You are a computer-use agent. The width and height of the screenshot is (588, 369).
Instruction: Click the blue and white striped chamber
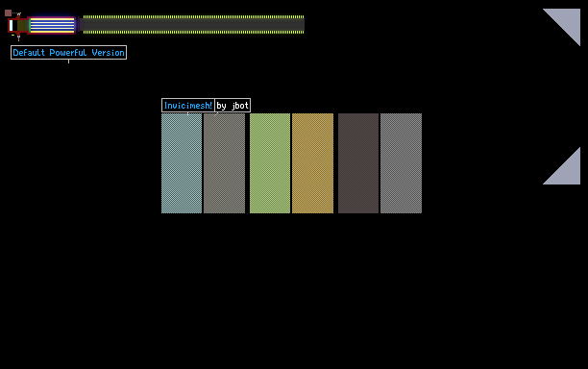[52, 26]
